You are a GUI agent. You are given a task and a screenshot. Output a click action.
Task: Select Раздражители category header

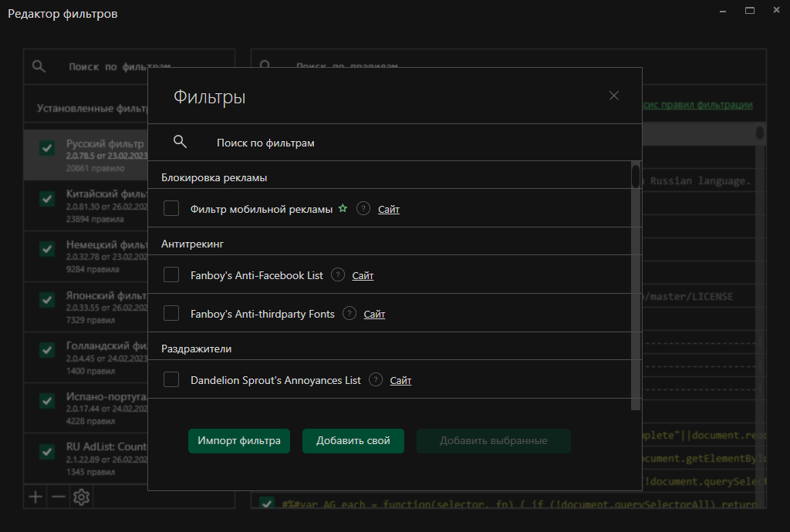[197, 348]
